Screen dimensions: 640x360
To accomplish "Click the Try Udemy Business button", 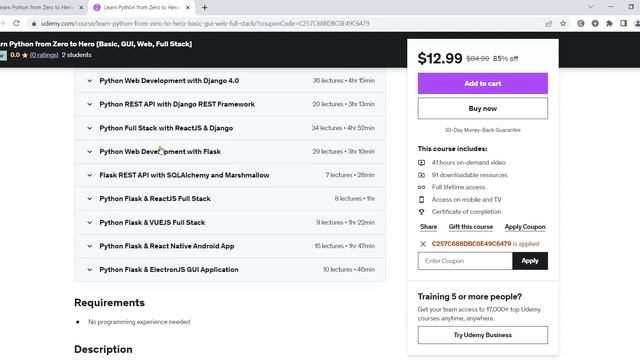I will (482, 335).
